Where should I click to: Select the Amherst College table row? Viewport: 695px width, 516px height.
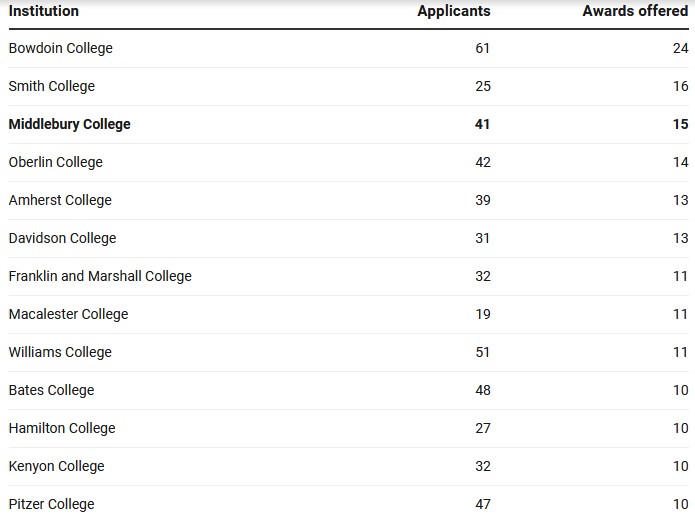coord(60,200)
